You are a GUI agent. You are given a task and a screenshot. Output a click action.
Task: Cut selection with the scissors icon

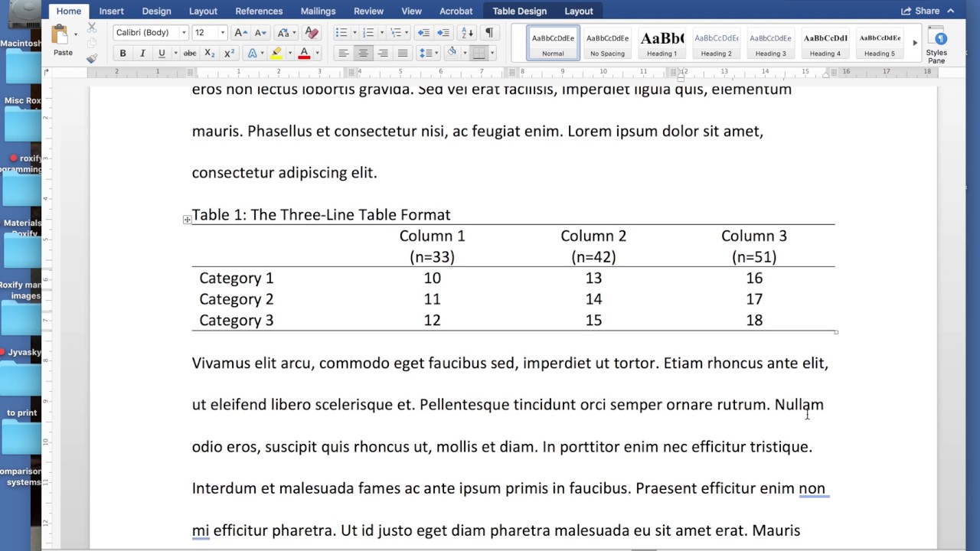point(92,26)
